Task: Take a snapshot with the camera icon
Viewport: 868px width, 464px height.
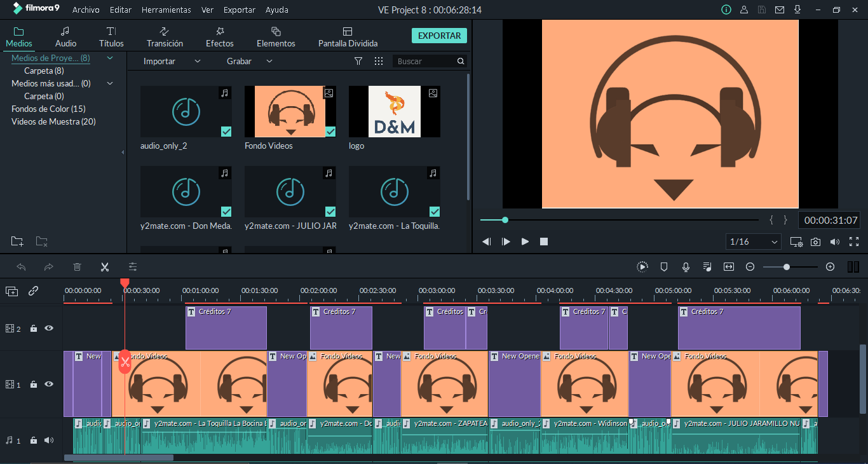Action: [816, 242]
